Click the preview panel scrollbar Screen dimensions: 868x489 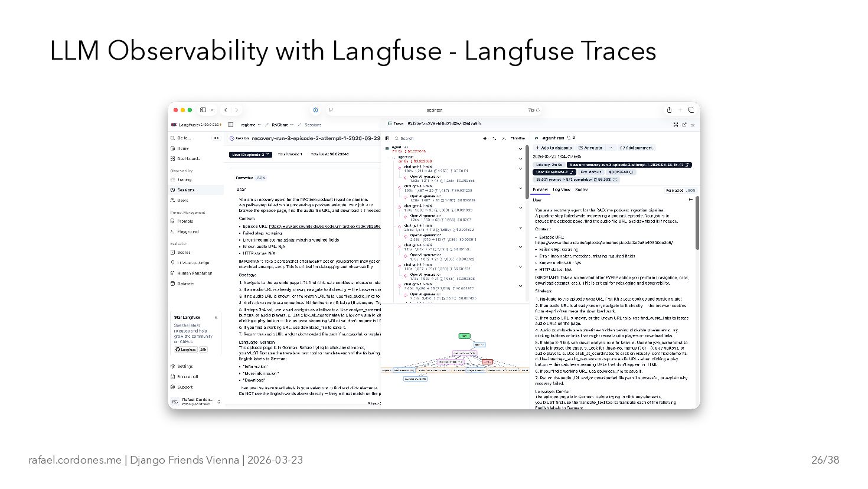pos(697,222)
